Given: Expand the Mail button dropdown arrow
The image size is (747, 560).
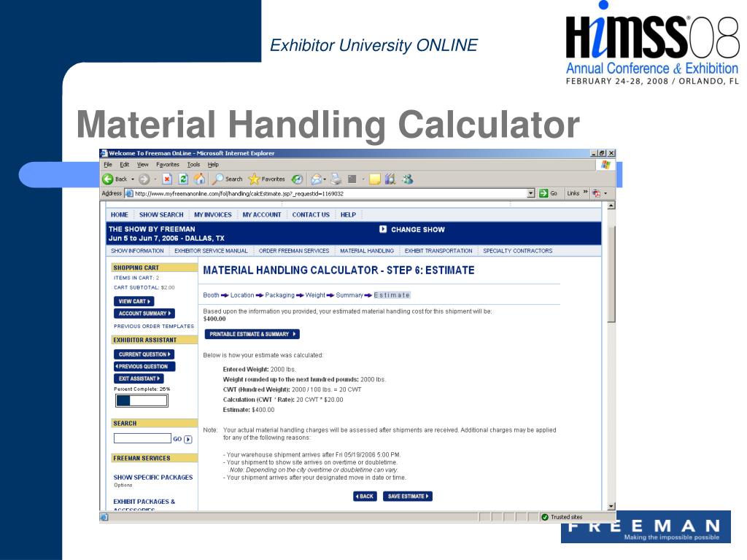Looking at the screenshot, I should [325, 179].
